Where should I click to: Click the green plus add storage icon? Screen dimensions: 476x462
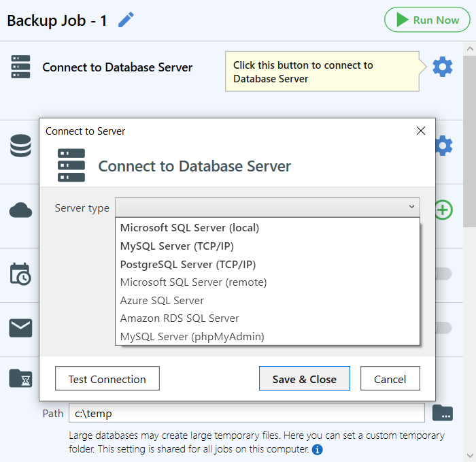(443, 210)
